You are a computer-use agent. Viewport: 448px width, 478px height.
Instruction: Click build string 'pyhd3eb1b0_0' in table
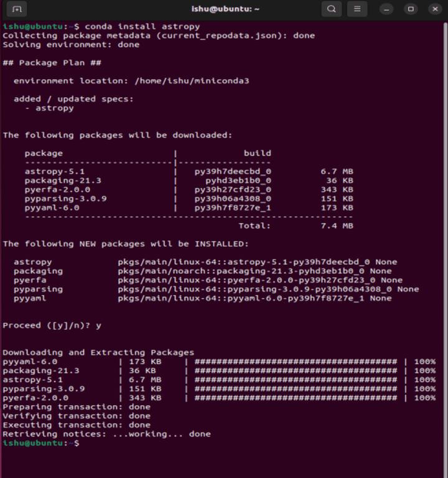coord(238,180)
